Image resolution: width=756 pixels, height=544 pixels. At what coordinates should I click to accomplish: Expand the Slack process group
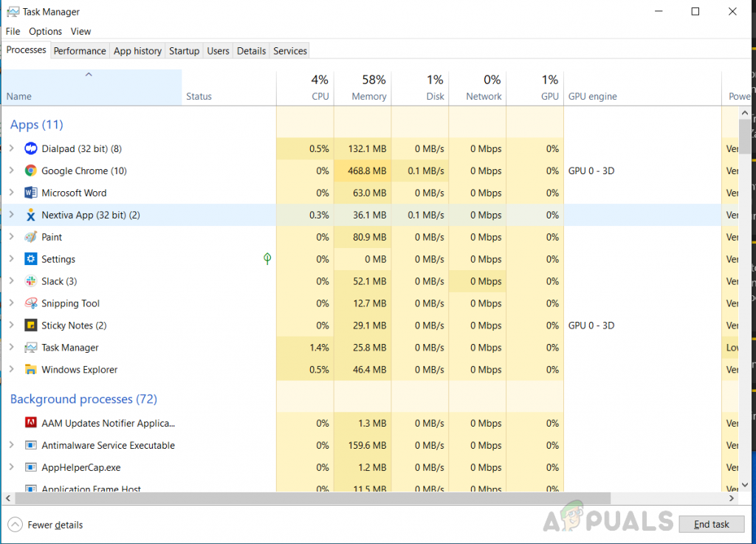coord(12,281)
